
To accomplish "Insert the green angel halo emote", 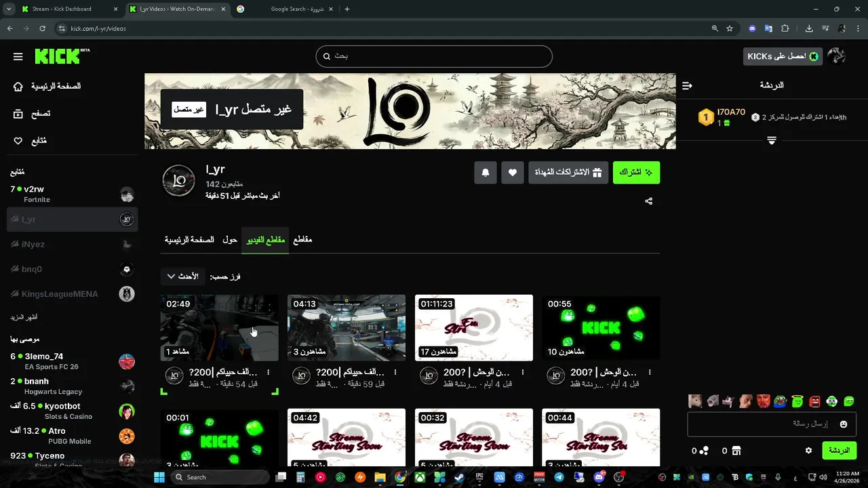I will (797, 401).
